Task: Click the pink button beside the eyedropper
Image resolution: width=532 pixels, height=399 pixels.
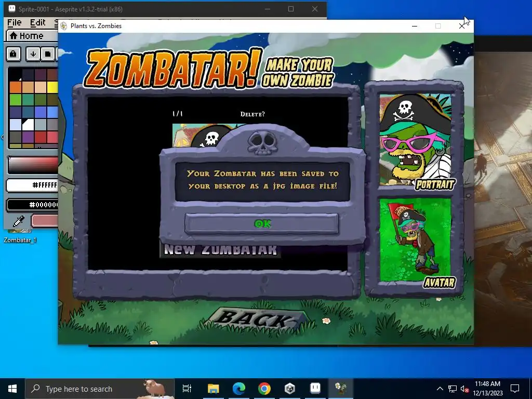Action: (45, 221)
